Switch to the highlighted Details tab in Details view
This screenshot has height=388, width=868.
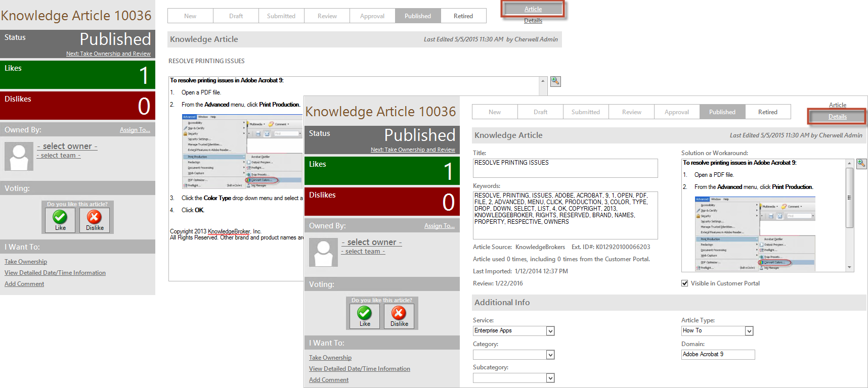pos(837,117)
